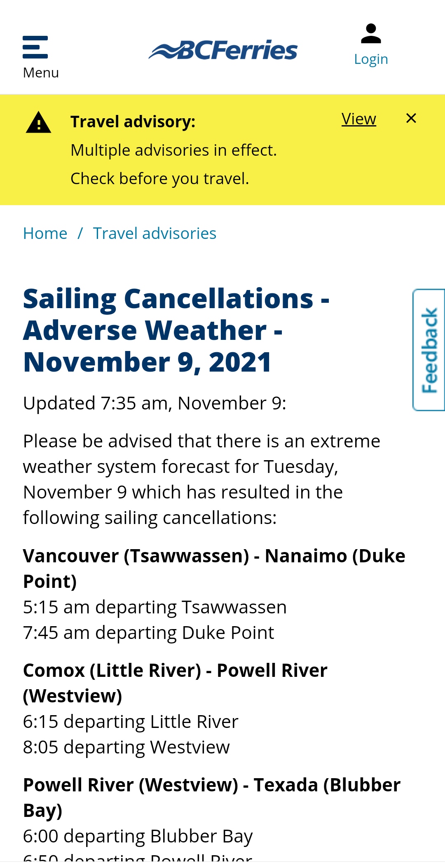This screenshot has height=868, width=445.
Task: Dismiss the yellow travel advisory banner
Action: pos(411,118)
